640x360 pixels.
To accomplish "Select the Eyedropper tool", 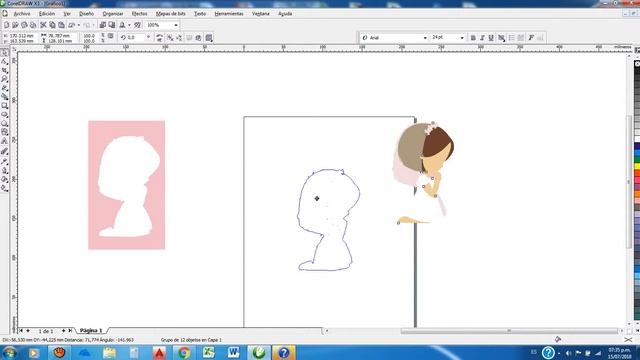I will [x=4, y=161].
